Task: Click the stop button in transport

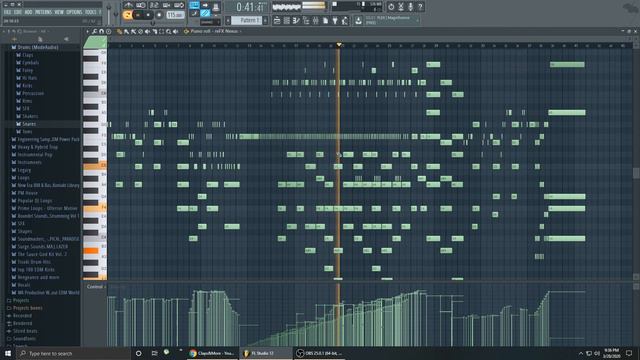Action: pos(148,15)
